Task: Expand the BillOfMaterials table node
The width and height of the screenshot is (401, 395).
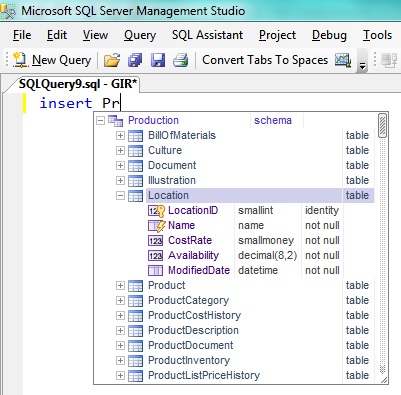Action: (120, 135)
